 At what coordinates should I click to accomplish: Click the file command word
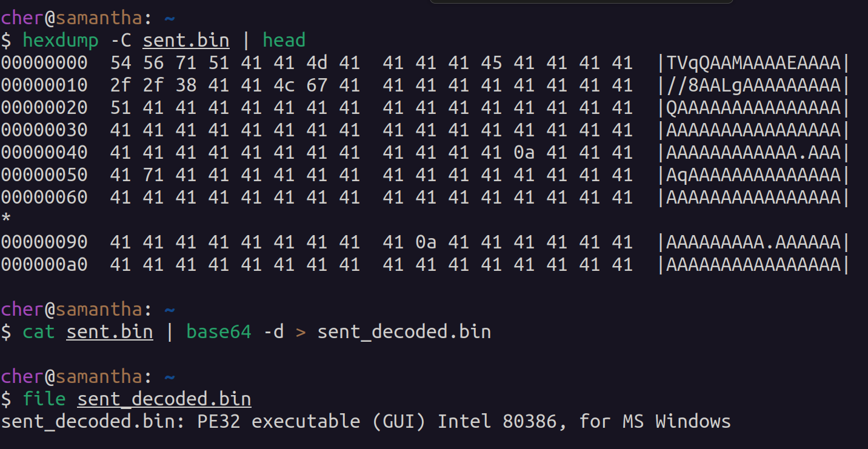(44, 399)
